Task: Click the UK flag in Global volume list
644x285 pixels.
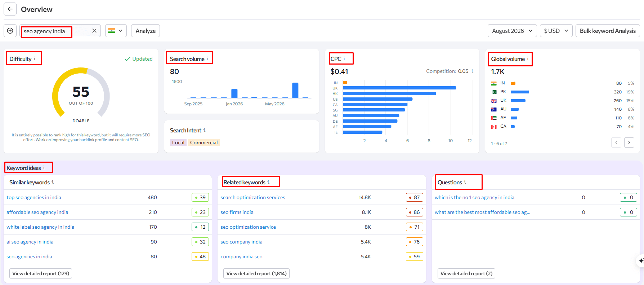Action: (x=494, y=101)
